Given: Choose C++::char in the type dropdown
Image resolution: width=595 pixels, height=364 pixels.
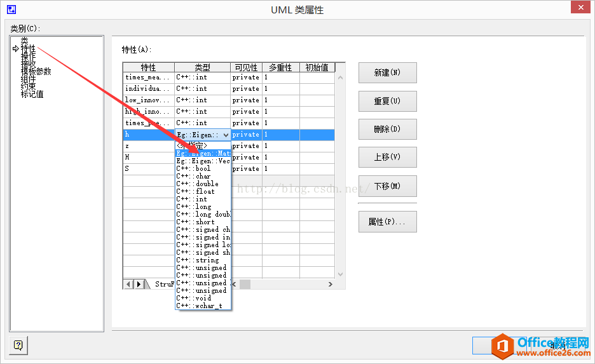Looking at the screenshot, I should click(203, 177).
